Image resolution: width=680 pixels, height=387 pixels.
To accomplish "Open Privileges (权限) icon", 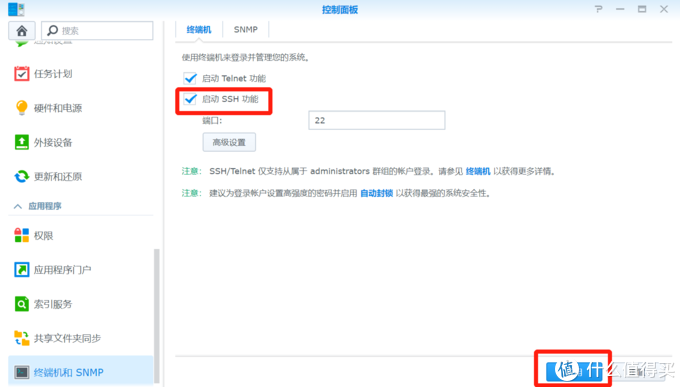I will 22,235.
